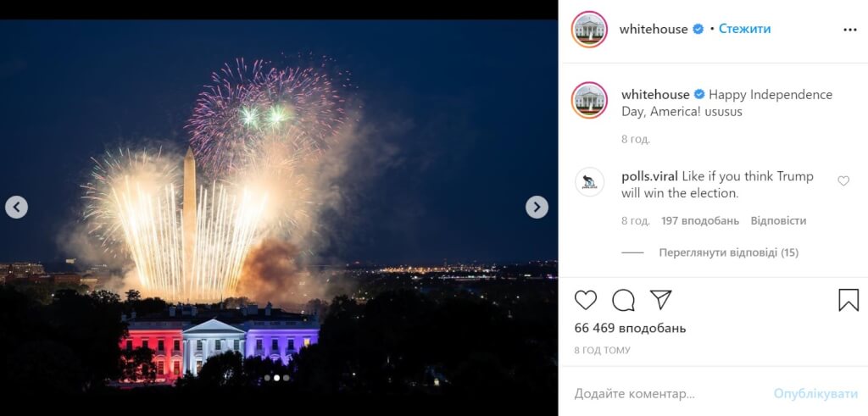Open the polls.viral username link
Screen dimensions: 868x416
pos(649,176)
